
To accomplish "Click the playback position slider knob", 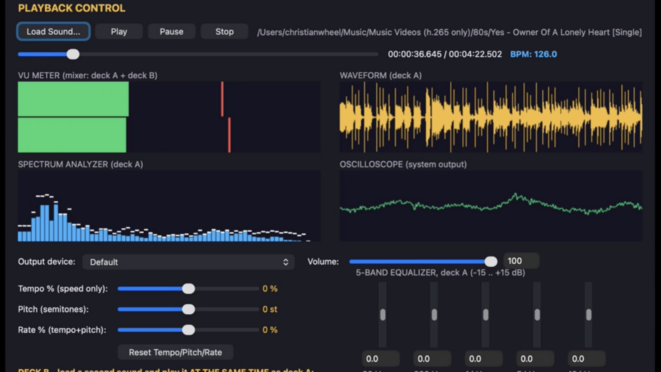I will [x=73, y=54].
